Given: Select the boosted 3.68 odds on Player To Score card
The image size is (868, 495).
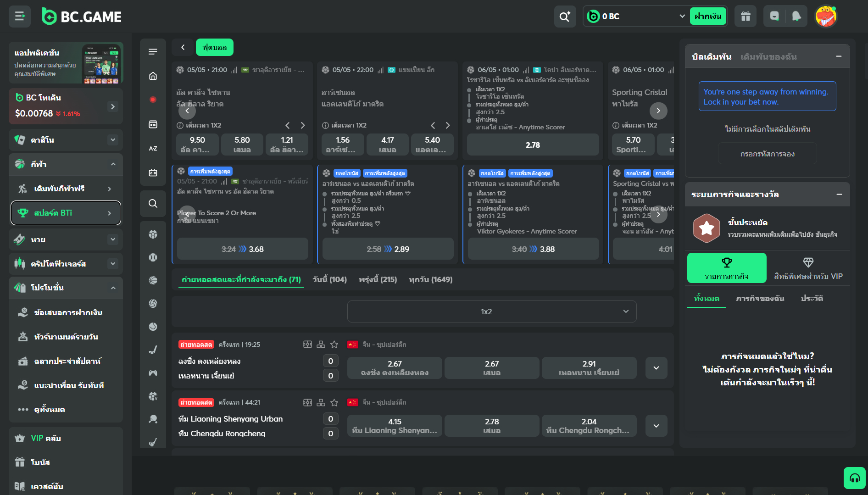Looking at the screenshot, I should tap(243, 249).
